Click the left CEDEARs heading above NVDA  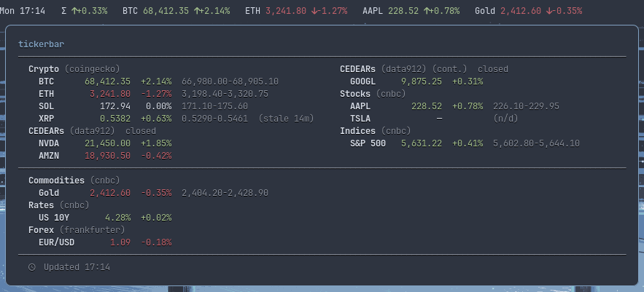click(x=46, y=131)
